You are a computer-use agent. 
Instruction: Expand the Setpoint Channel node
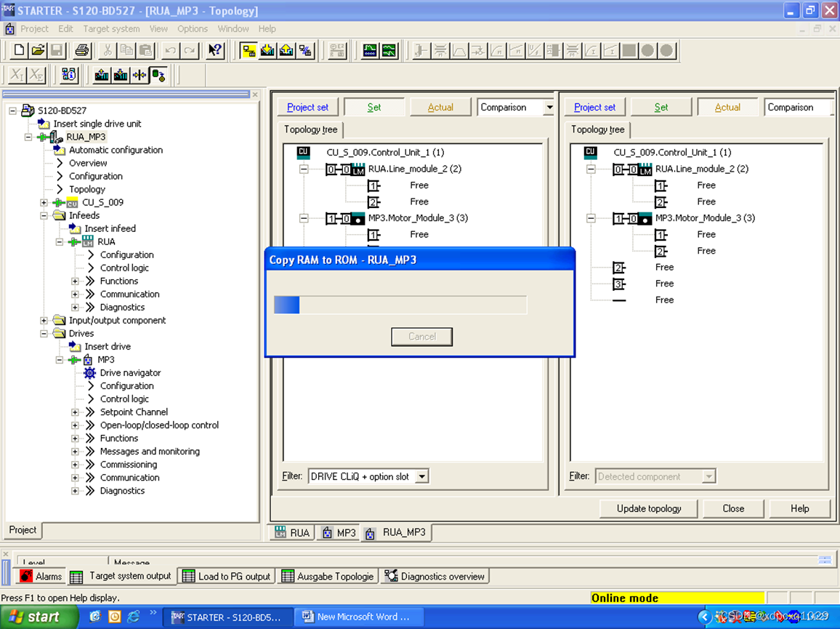(x=75, y=412)
